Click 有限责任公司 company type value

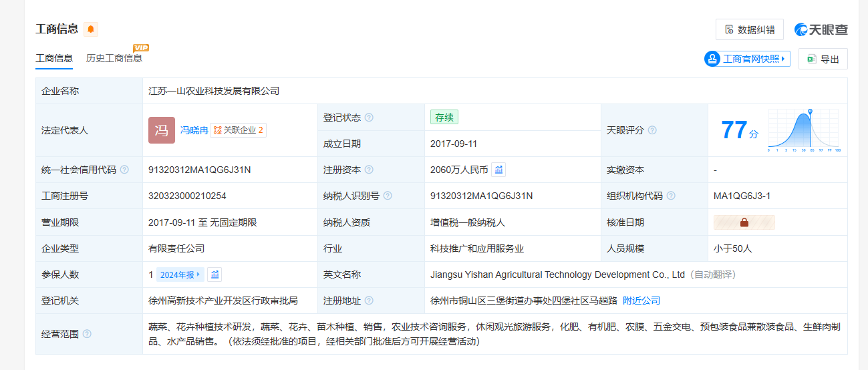click(x=176, y=248)
